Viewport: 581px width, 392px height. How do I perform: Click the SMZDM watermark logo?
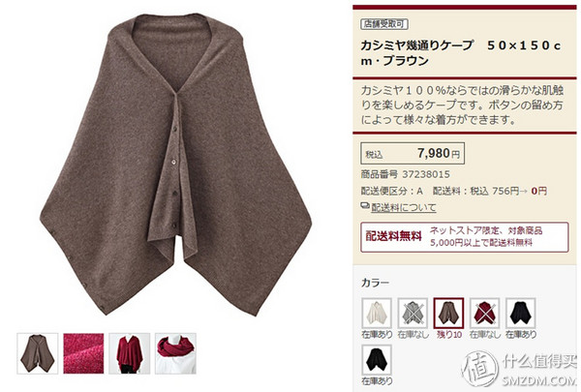pyautogui.click(x=519, y=370)
